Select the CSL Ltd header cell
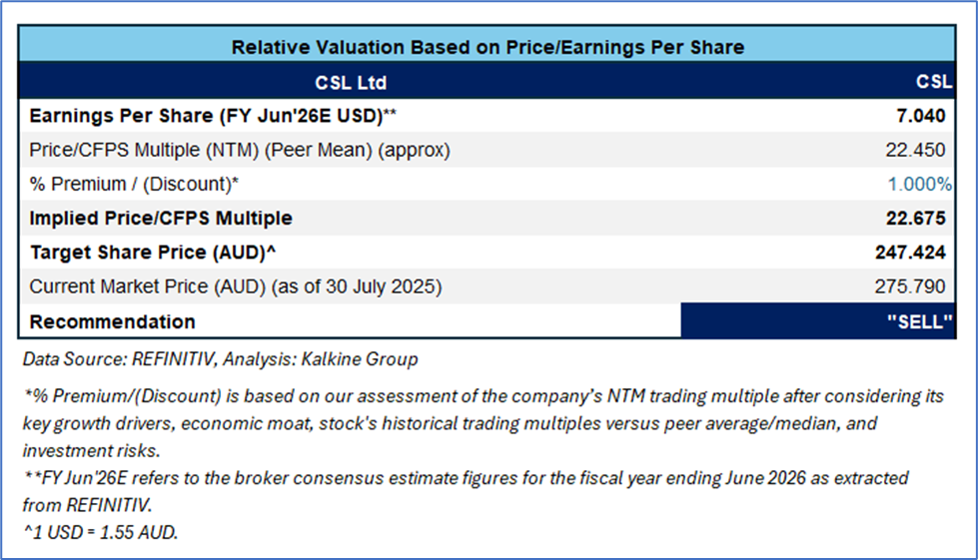The image size is (978, 560). [350, 82]
